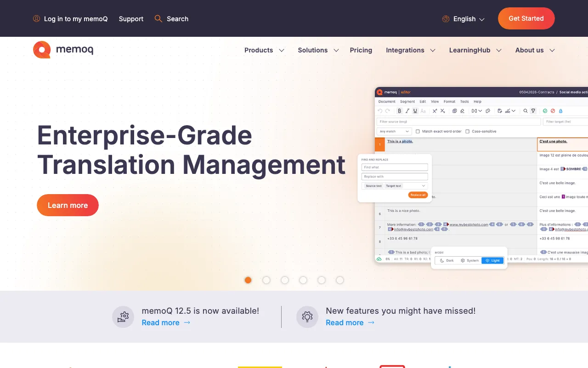The width and height of the screenshot is (588, 368).
Task: Follow Read more under New features you might have missed
Action: pyautogui.click(x=350, y=322)
